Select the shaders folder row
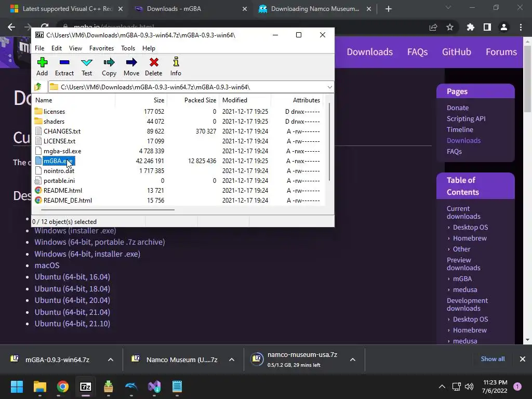This screenshot has height=399, width=532. click(179, 122)
